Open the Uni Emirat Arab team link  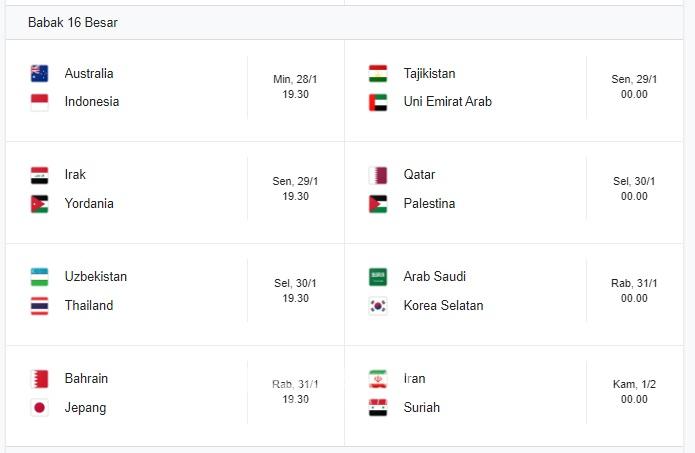tap(447, 102)
